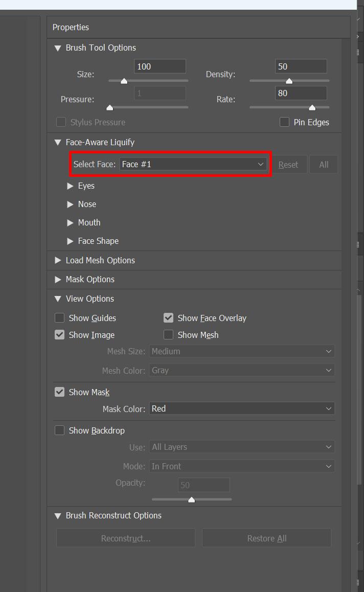The image size is (364, 592).
Task: Collapse the Face-Aware Liquify section
Action: [x=58, y=143]
